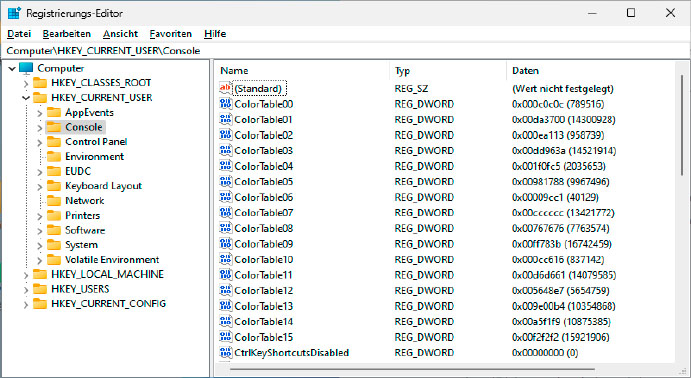Select the System key in the tree

tap(81, 245)
